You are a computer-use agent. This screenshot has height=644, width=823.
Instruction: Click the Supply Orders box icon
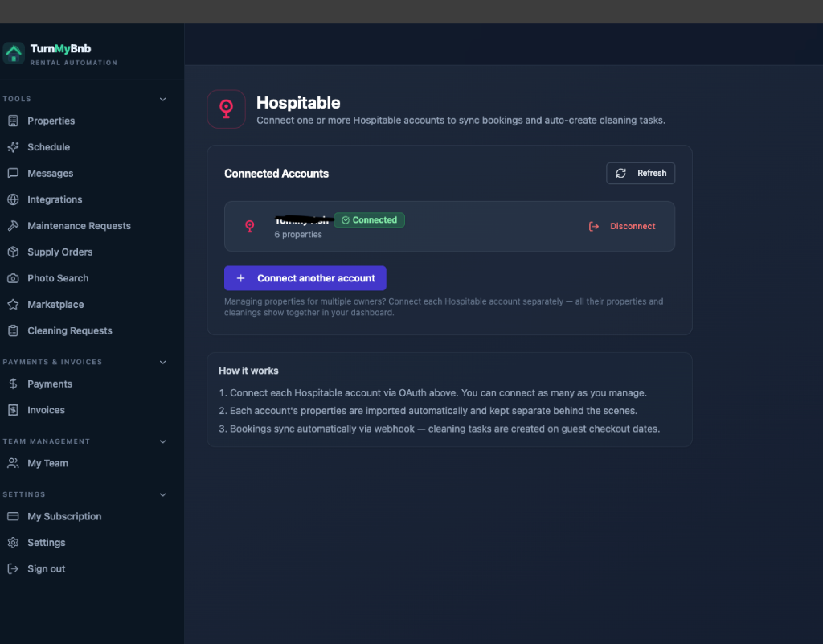click(x=13, y=252)
